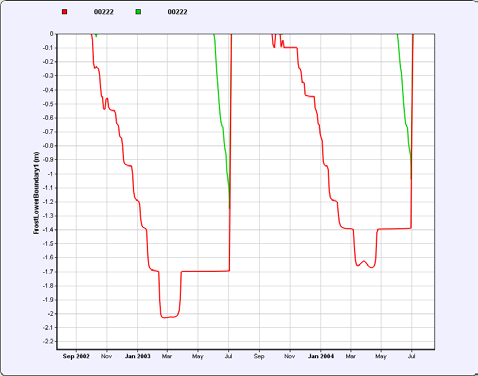Image resolution: width=478 pixels, height=376 pixels.
Task: Click the -2 tick on y-axis
Action: pyautogui.click(x=51, y=314)
